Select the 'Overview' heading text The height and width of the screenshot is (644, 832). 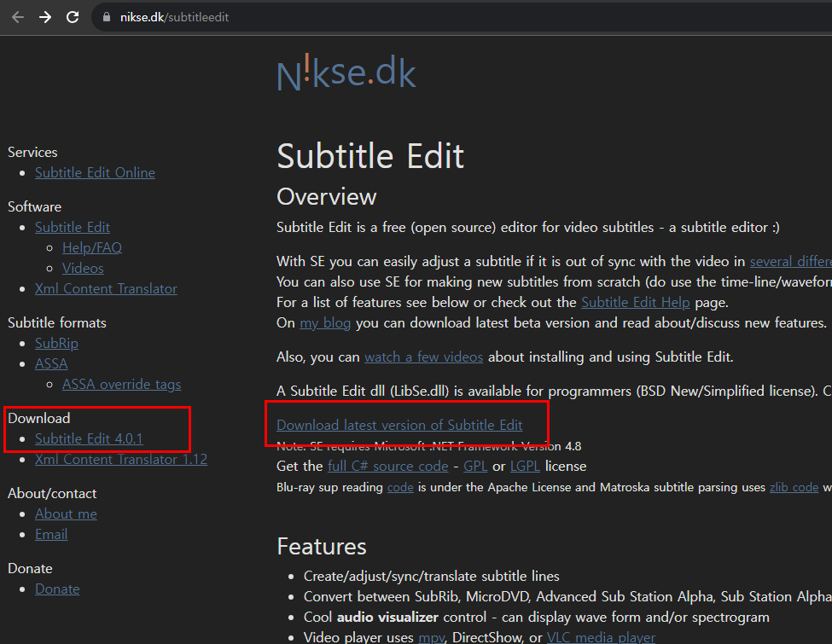point(326,197)
